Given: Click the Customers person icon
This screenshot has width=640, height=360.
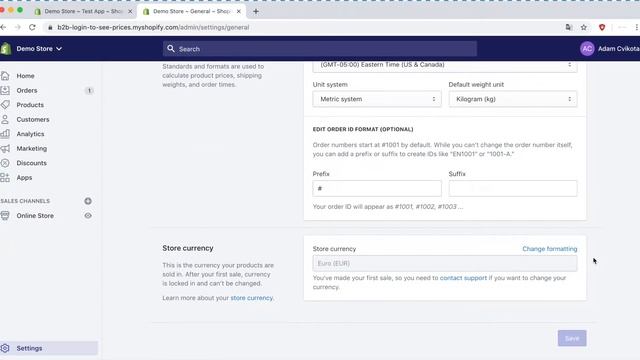Looking at the screenshot, I should [x=5, y=120].
